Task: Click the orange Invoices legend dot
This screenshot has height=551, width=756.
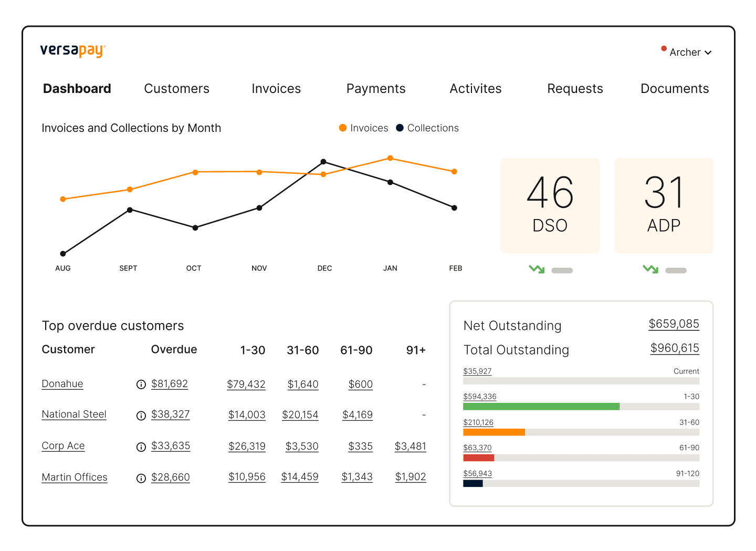Action: 342,128
